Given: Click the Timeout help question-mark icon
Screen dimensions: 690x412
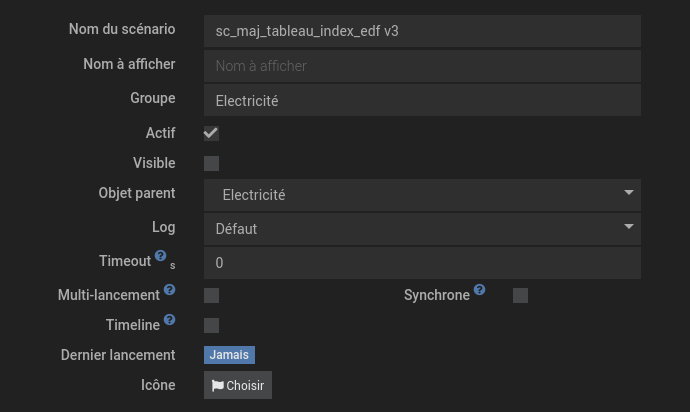Looking at the screenshot, I should pos(161,256).
